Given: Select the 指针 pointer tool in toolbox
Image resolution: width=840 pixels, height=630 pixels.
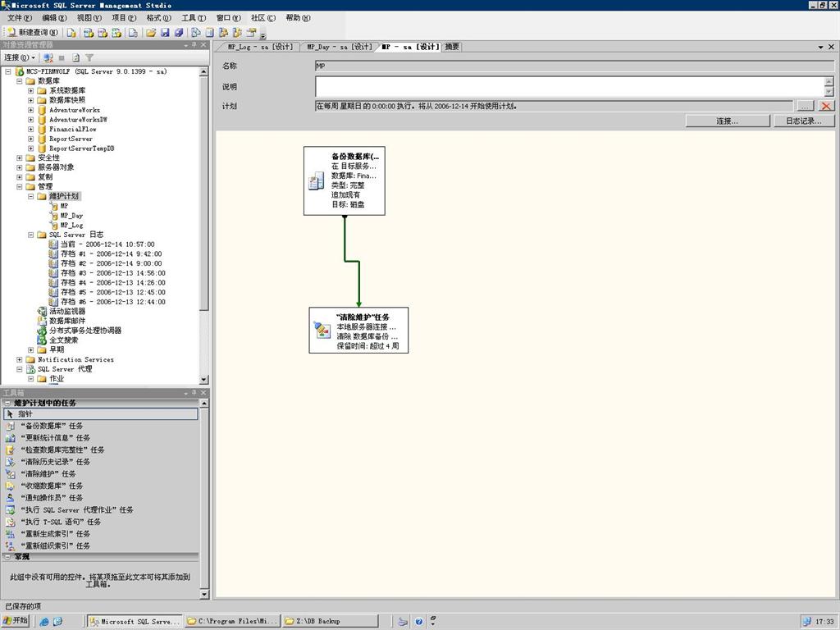Looking at the screenshot, I should (101, 414).
